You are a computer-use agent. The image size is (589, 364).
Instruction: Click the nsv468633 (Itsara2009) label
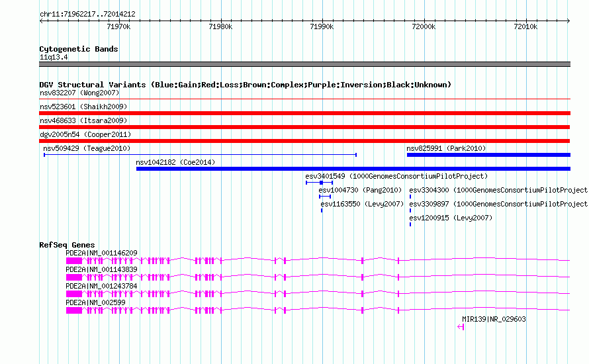tap(83, 120)
